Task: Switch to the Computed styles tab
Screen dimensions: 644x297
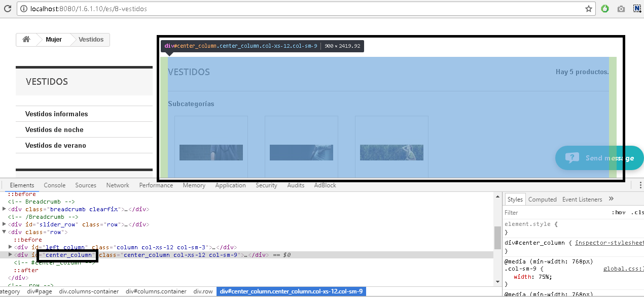Action: (542, 200)
